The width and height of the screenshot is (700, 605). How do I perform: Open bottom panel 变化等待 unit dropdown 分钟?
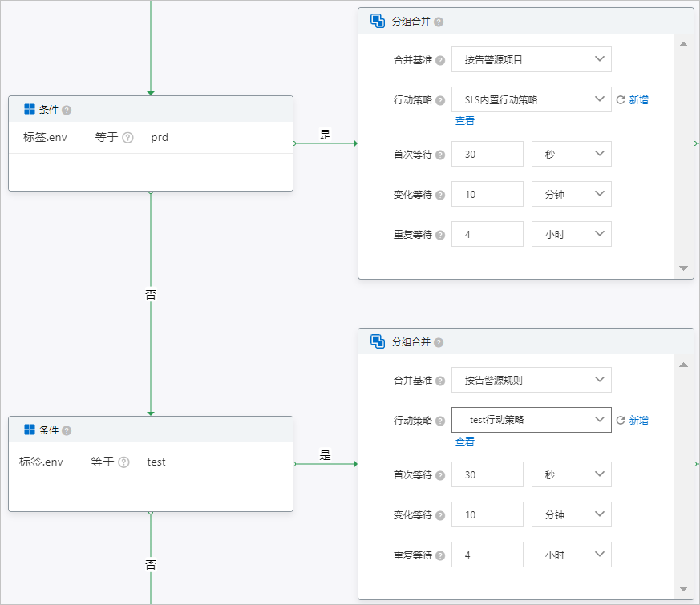[572, 514]
